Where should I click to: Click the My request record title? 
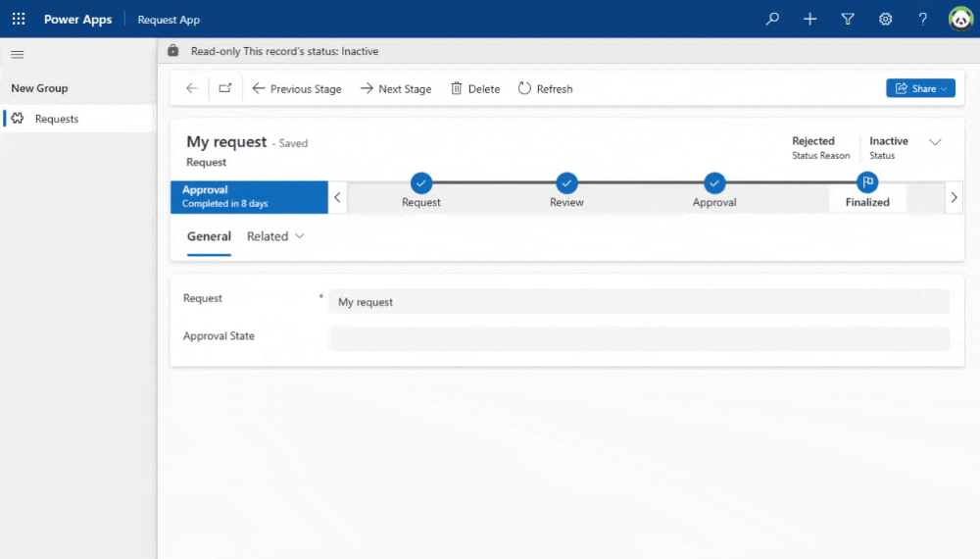226,142
